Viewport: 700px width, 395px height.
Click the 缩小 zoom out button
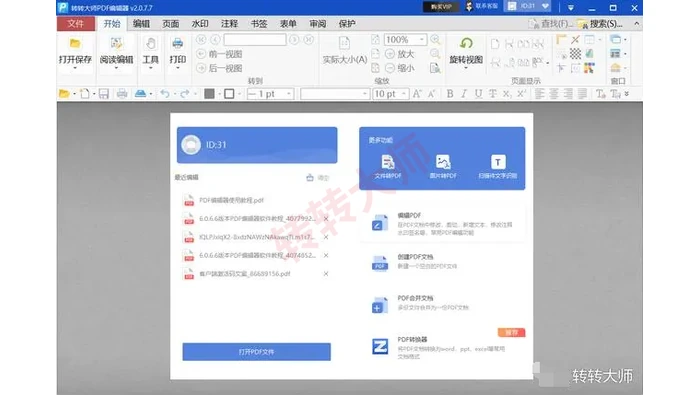[400, 68]
